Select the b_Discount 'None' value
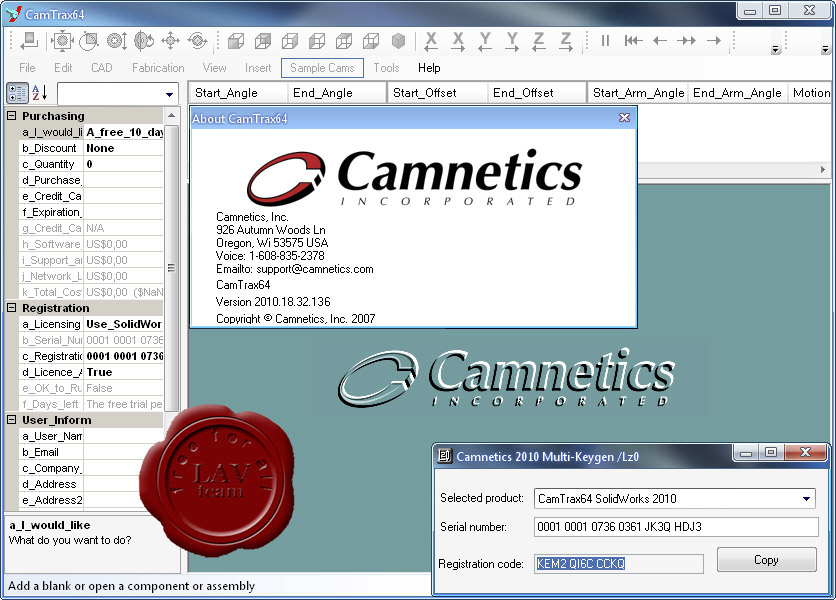836x600 pixels. pos(124,148)
